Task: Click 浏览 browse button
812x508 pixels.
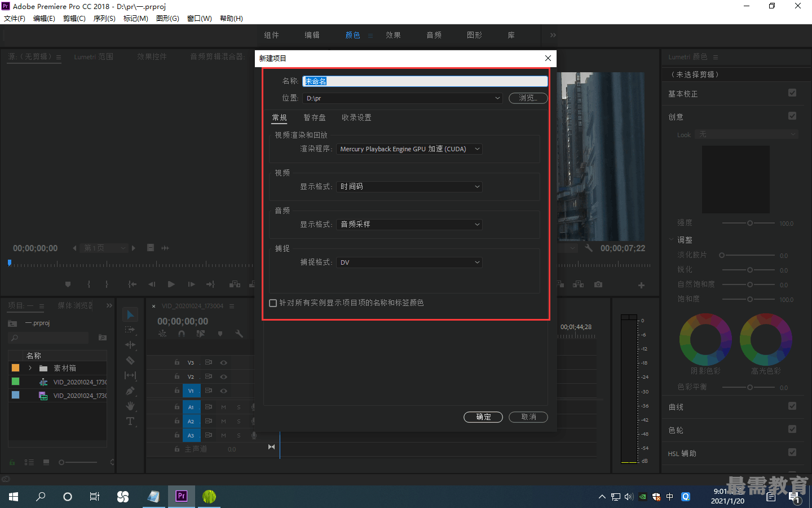Action: (528, 98)
